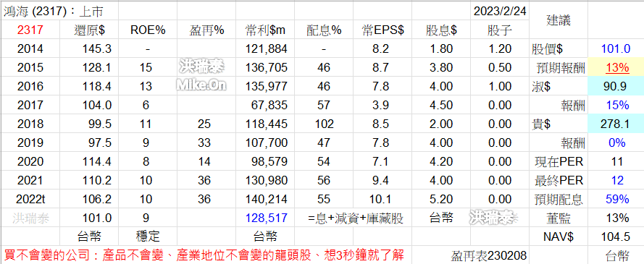The width and height of the screenshot is (644, 264).
Task: Click the 預期報酬 label cell
Action: click(x=560, y=68)
